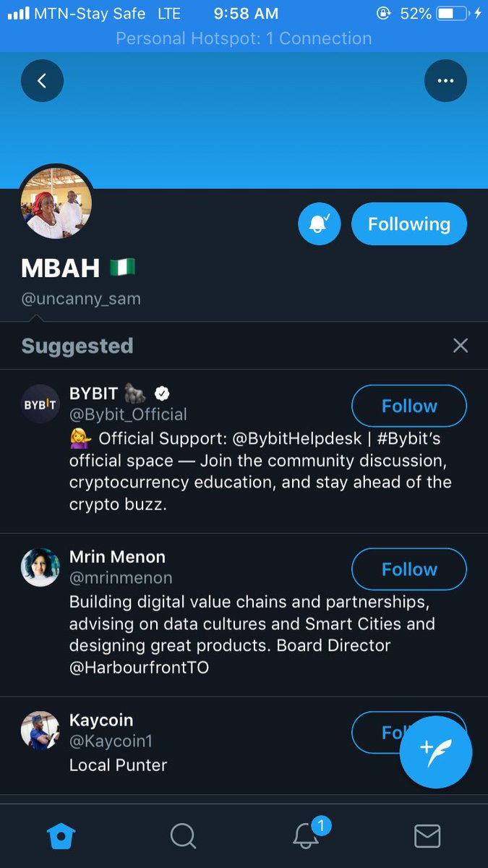Screen dimensions: 488x868
Task: Unfollow MBAH via the Following button
Action: coord(409,224)
